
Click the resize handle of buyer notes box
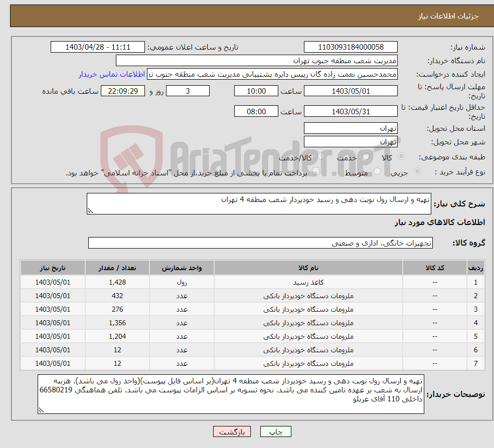point(41,410)
